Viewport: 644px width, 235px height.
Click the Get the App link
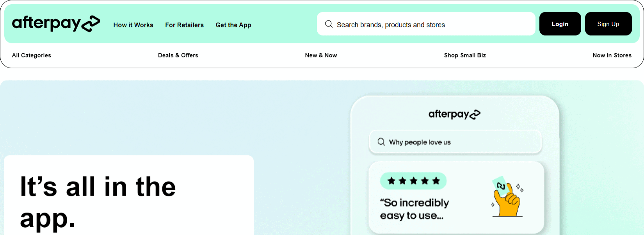click(233, 25)
